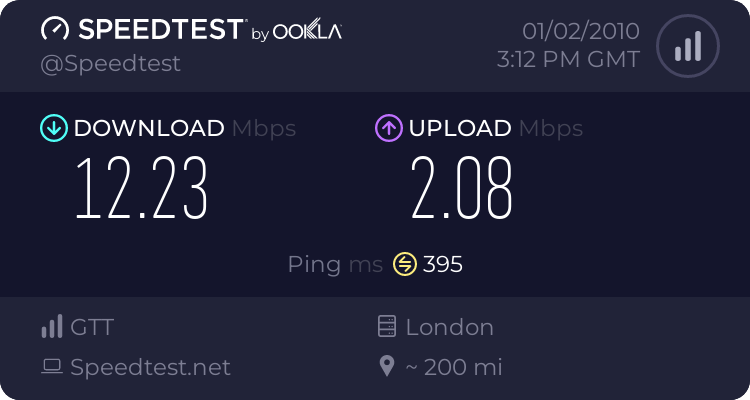Viewport: 750px width, 400px height.
Task: Click the "by OOKLA" branding text
Action: [x=296, y=32]
